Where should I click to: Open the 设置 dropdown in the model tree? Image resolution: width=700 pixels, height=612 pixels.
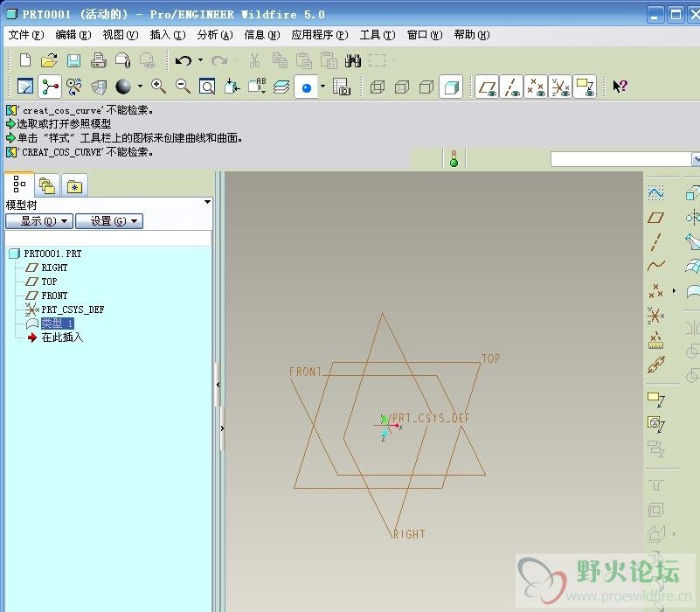coord(109,220)
